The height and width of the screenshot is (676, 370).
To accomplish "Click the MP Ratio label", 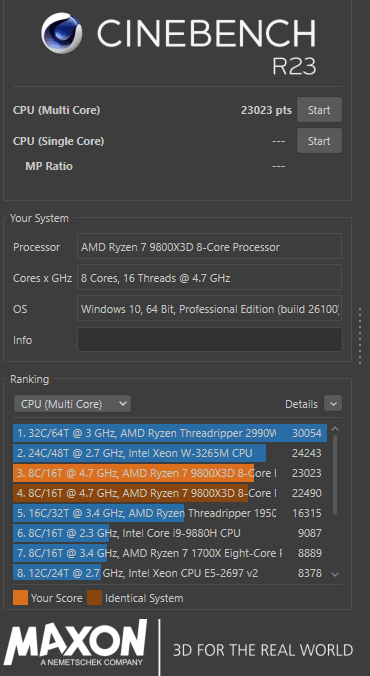I will [x=49, y=166].
